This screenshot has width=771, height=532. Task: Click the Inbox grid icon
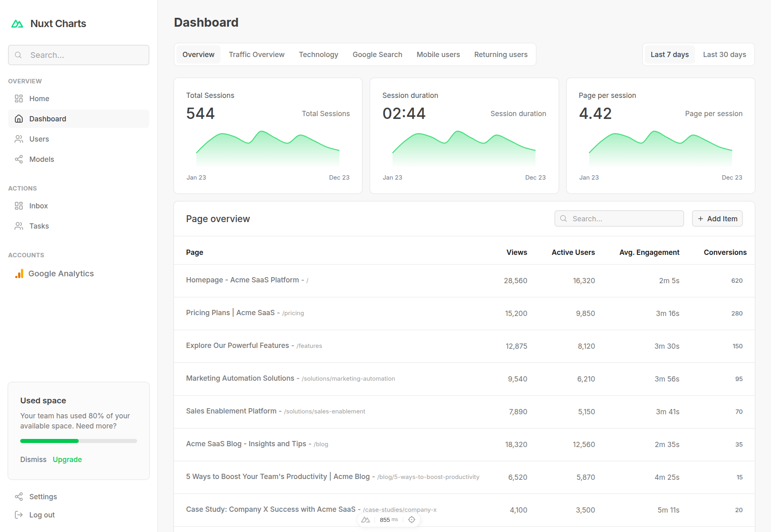[x=19, y=206]
